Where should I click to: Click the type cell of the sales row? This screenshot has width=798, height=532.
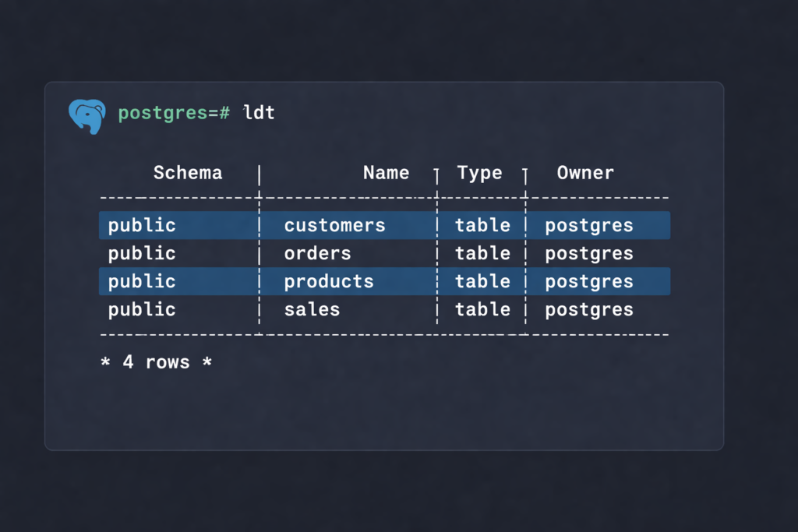coord(482,310)
